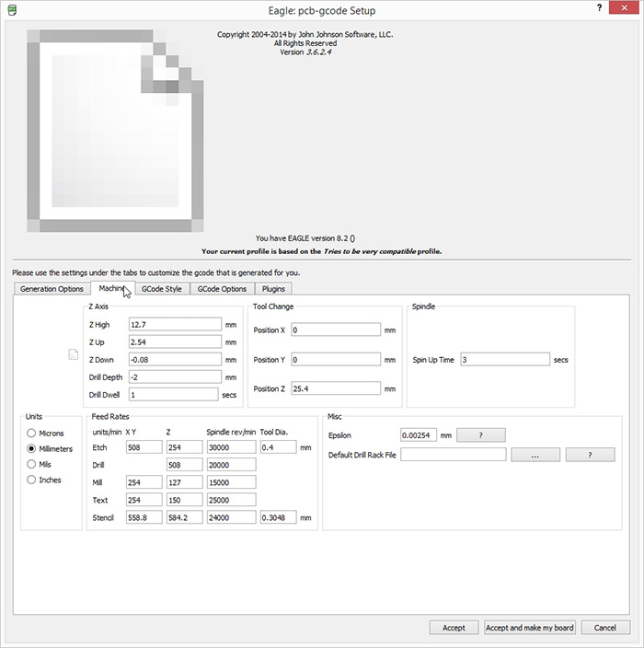Click the Drill Depth input field
Image resolution: width=644 pixels, height=648 pixels.
click(175, 376)
